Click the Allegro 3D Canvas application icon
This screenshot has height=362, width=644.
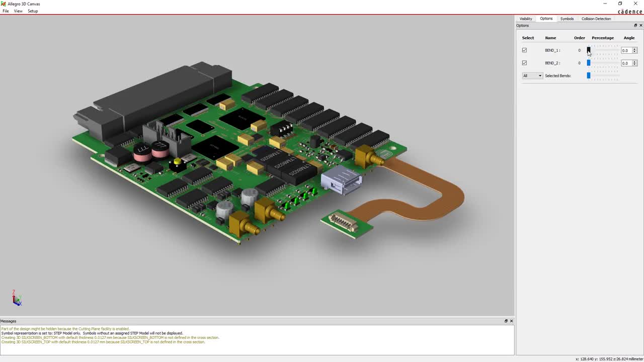pos(3,4)
